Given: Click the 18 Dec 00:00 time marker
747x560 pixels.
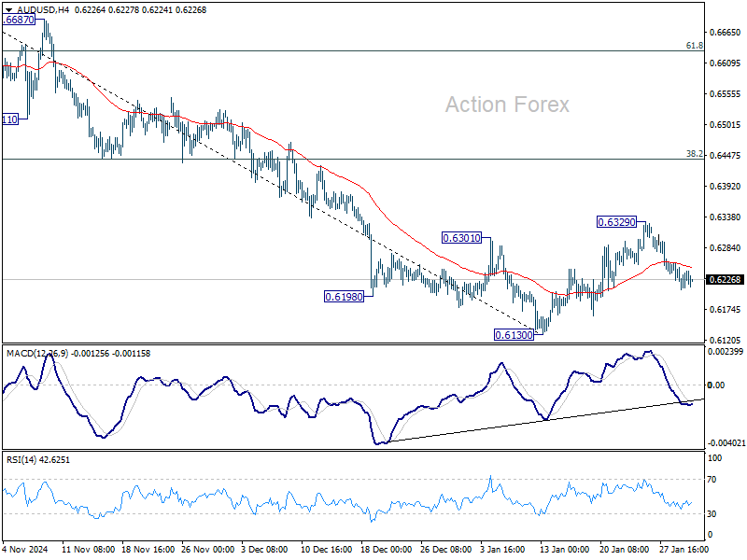Looking at the screenshot, I should (x=386, y=549).
